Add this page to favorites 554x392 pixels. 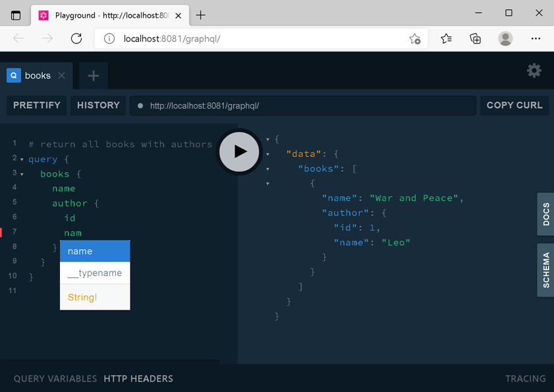[x=414, y=38]
